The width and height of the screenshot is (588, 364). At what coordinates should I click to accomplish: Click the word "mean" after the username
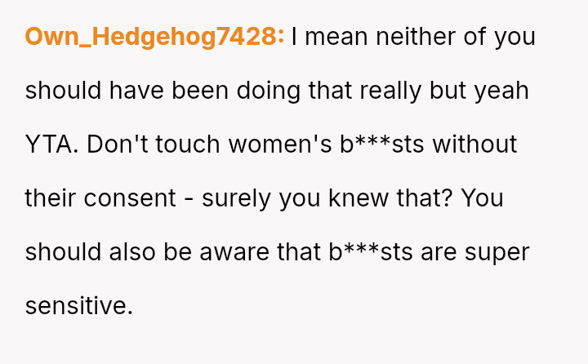coord(335,37)
